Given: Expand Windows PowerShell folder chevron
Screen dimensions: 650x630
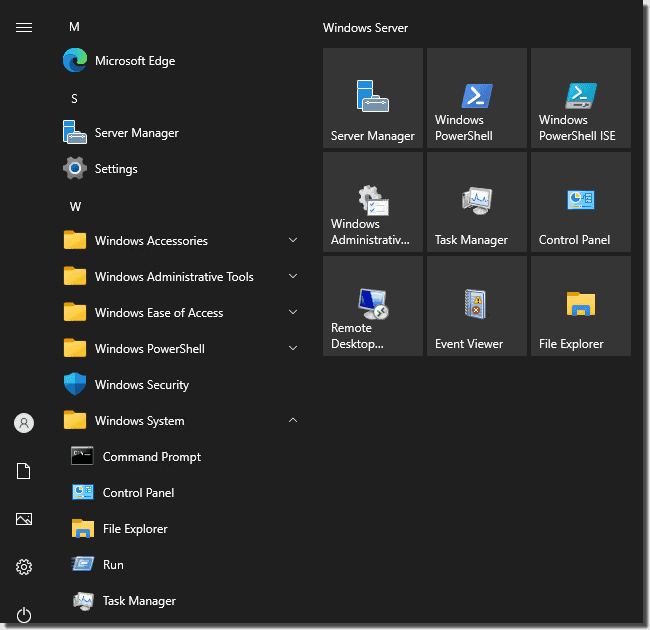Looking at the screenshot, I should 293,349.
